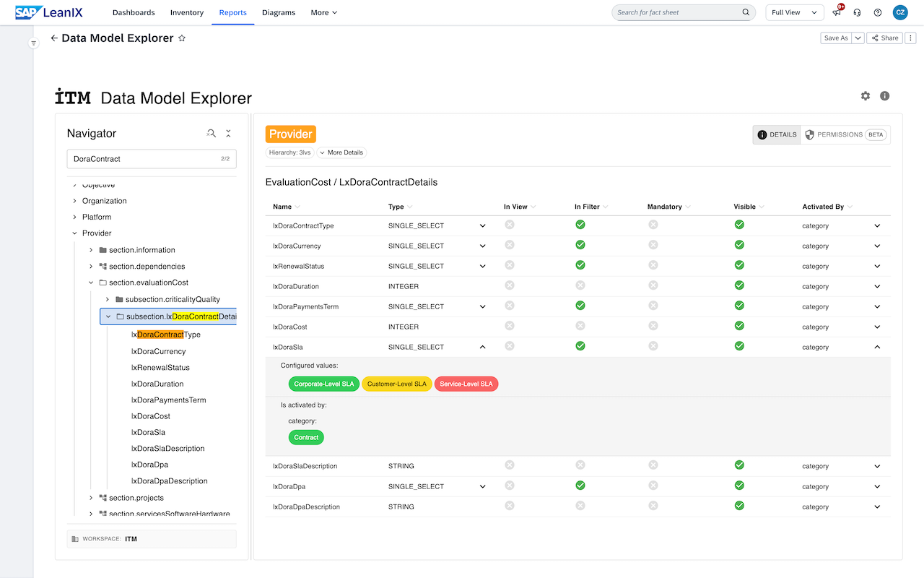The width and height of the screenshot is (924, 578).
Task: Click the Service-Level SLA red tag
Action: [466, 384]
